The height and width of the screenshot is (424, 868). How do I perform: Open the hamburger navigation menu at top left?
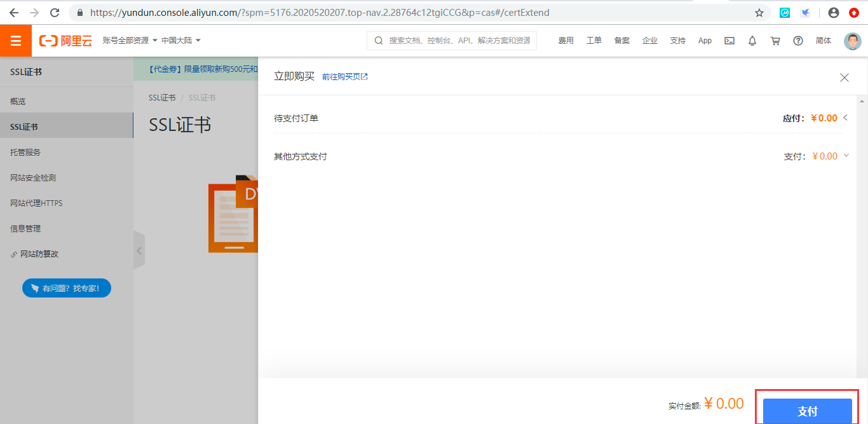(15, 40)
